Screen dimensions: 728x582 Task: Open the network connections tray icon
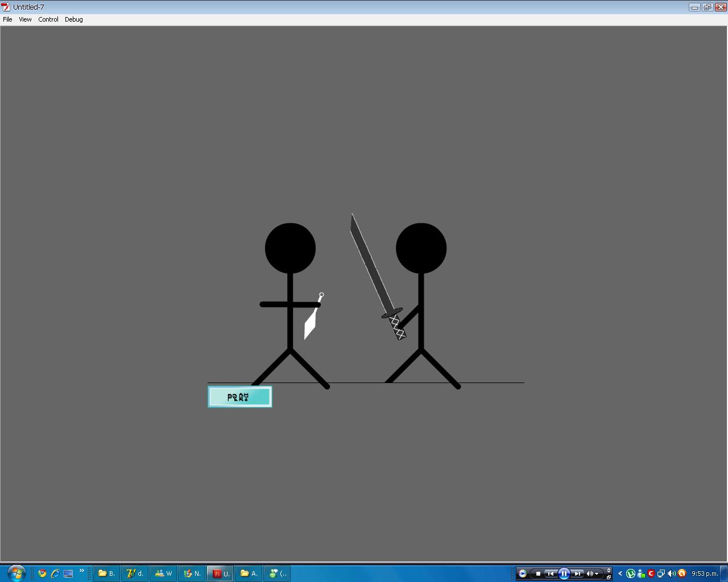[x=661, y=573]
